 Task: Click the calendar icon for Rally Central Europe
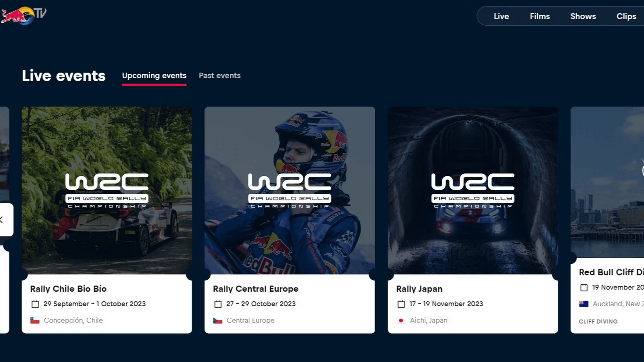coord(218,304)
